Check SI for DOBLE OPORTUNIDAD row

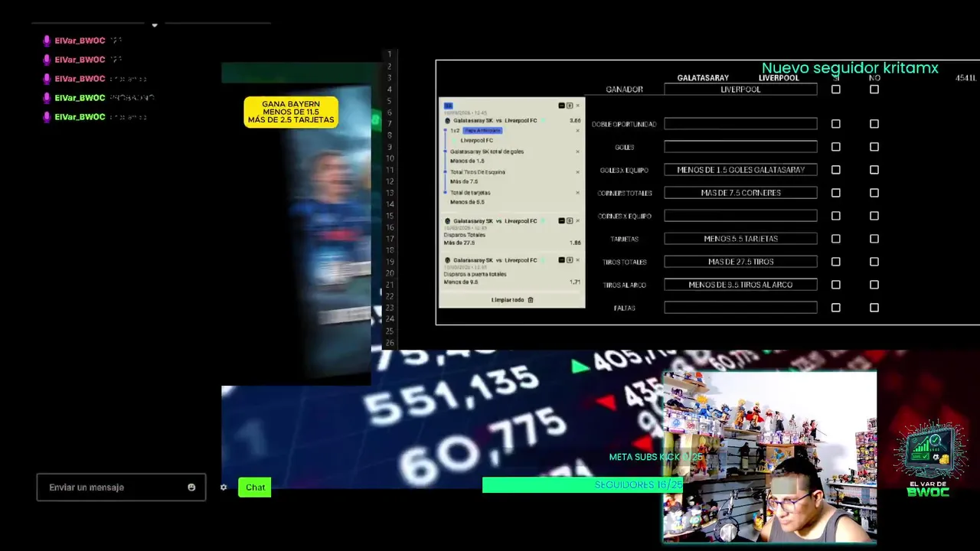tap(836, 124)
